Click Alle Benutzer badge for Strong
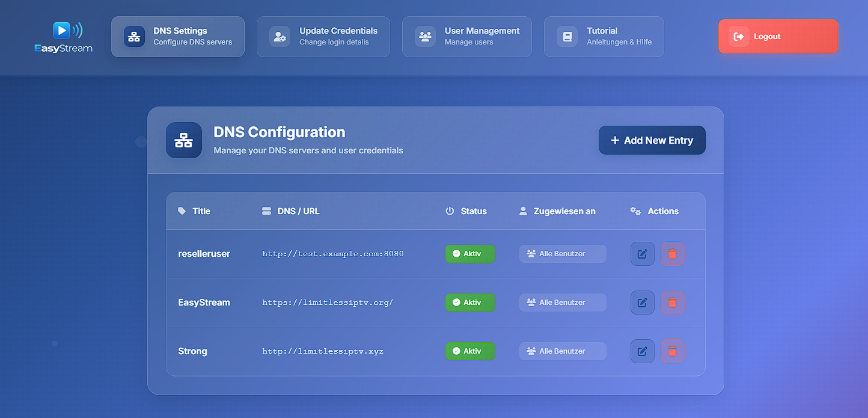868x418 pixels. point(563,351)
